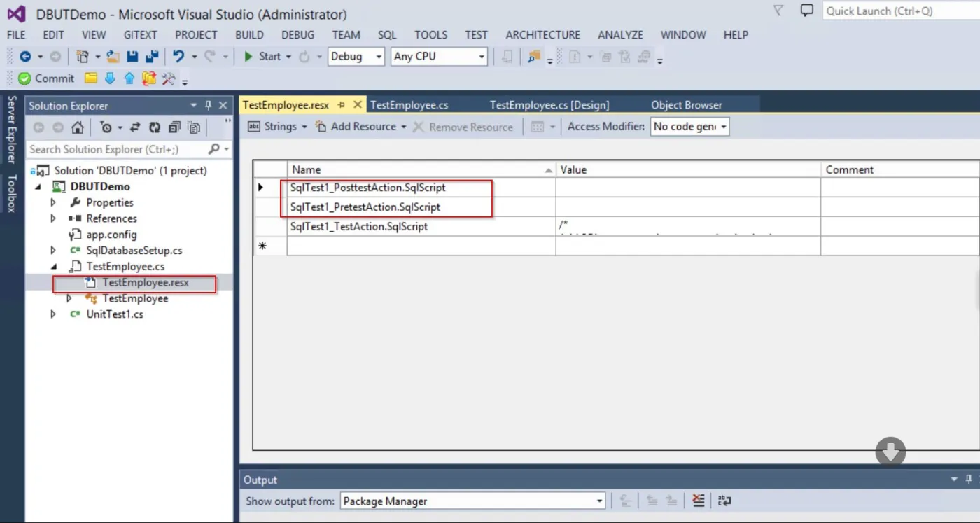This screenshot has height=523, width=980.
Task: Click the yellow Git browse folder icon
Action: click(x=91, y=78)
